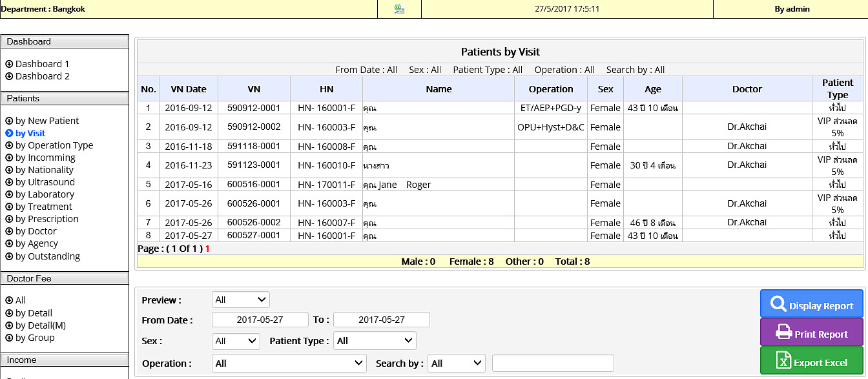Screen dimensions: 868x379
Task: Open the by Nationality report
Action: point(45,170)
